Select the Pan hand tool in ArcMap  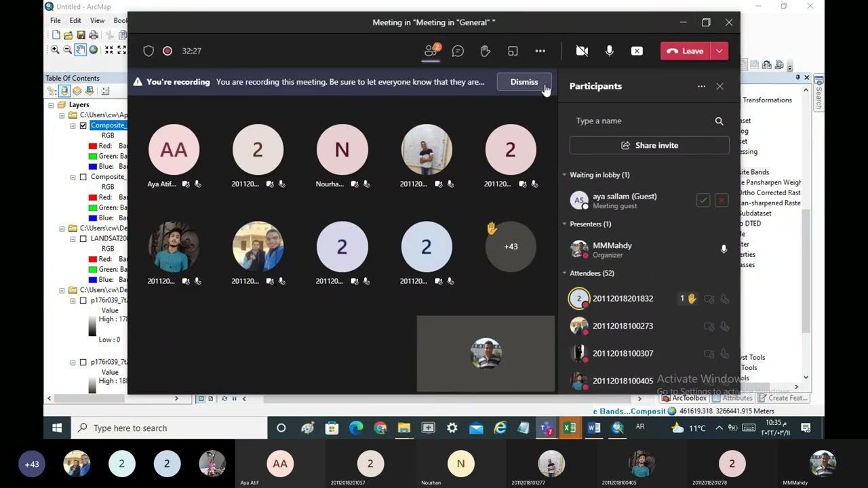pyautogui.click(x=80, y=49)
